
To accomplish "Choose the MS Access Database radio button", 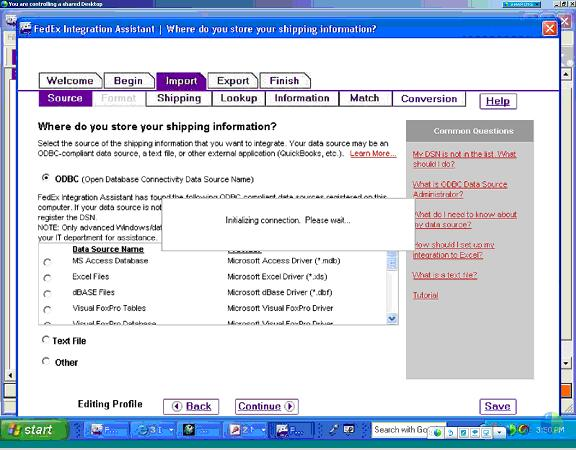I will [x=47, y=262].
